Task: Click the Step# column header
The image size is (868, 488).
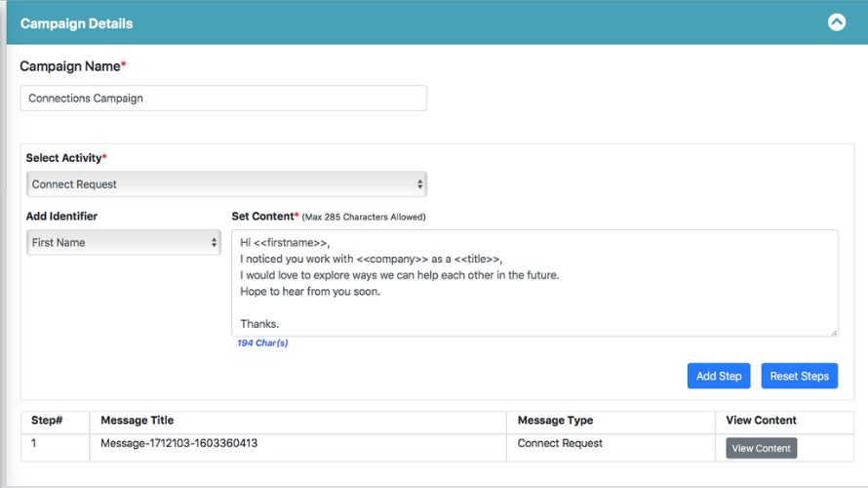Action: pos(47,421)
